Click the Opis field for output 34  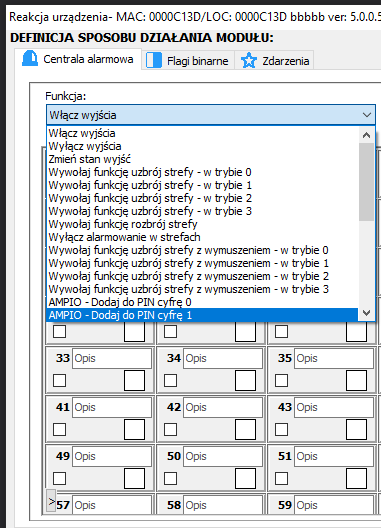[223, 358]
